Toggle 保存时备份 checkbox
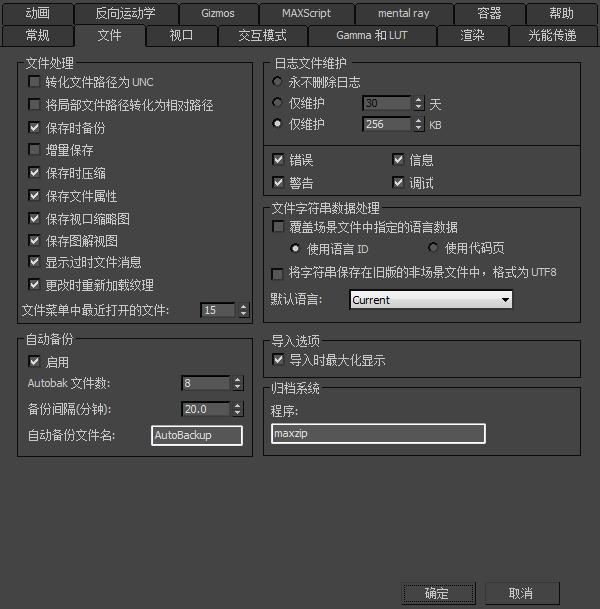 [x=34, y=127]
